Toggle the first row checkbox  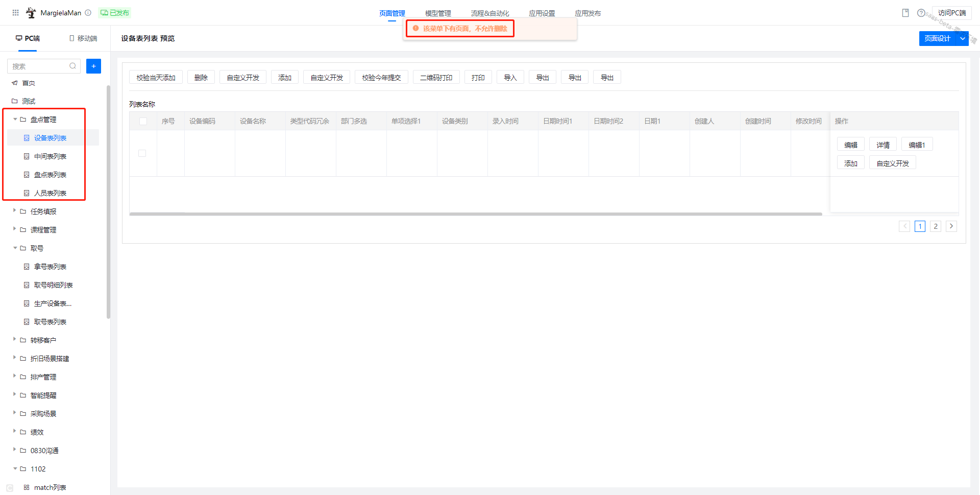point(142,153)
